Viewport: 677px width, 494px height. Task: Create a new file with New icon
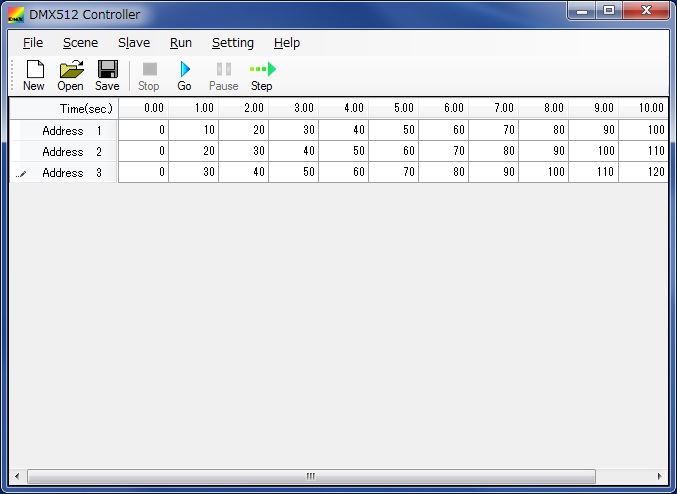34,76
